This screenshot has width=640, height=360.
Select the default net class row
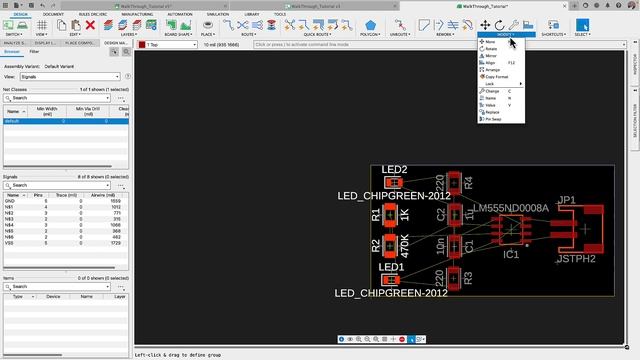click(66, 121)
